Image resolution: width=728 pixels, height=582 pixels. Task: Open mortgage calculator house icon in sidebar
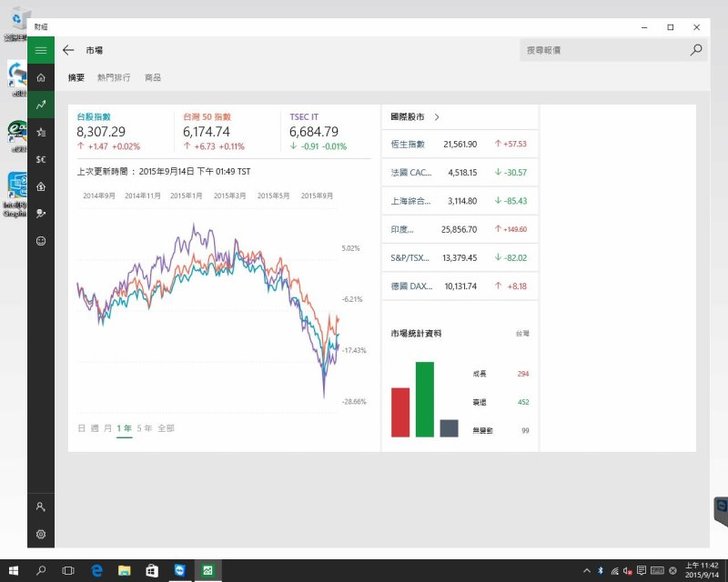point(41,186)
